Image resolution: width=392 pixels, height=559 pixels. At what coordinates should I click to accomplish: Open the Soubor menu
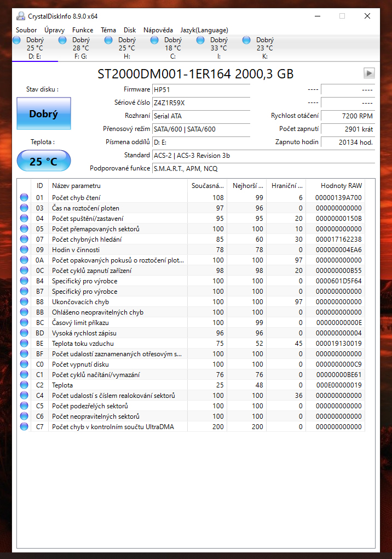[x=26, y=30]
